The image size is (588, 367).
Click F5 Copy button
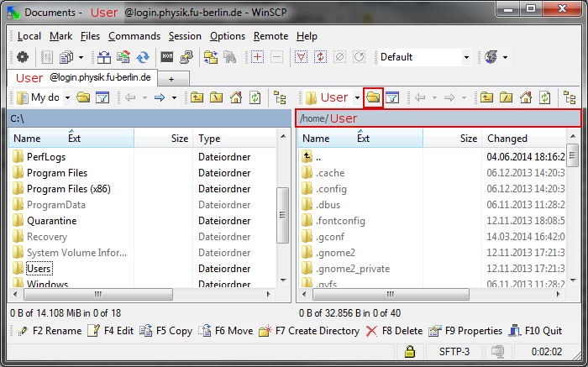(166, 331)
